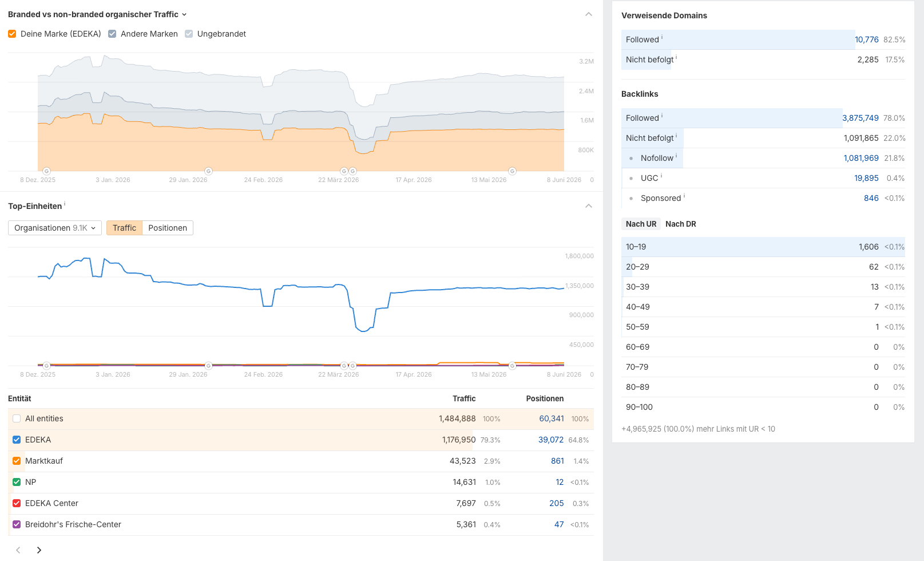
Task: Select the 40–49 UR range row
Action: click(x=763, y=307)
